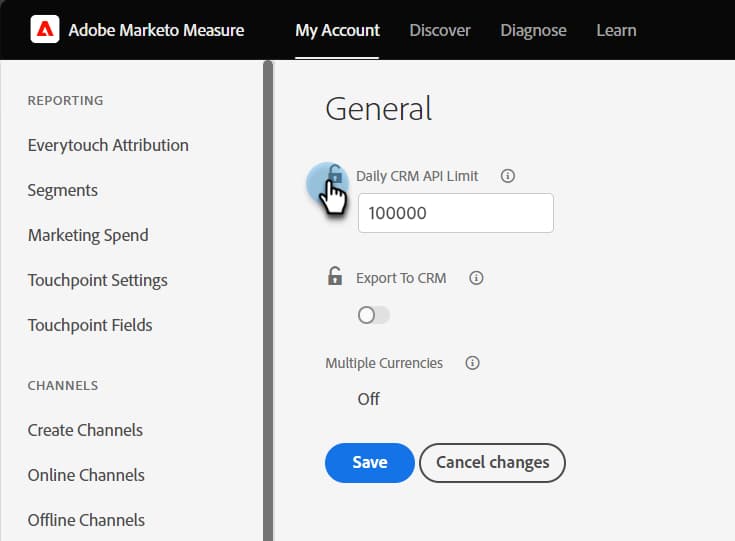Open info tooltip for Multiple Currencies

point(473,363)
